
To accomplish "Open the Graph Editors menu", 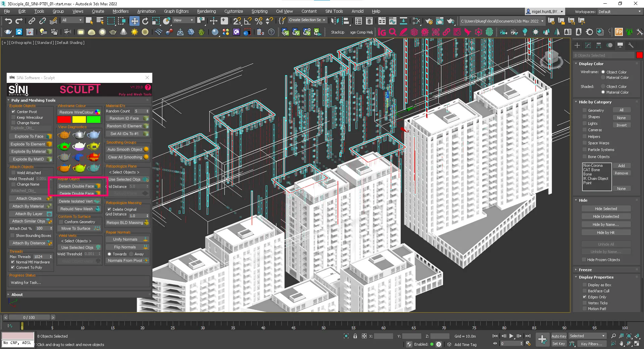I will click(176, 11).
